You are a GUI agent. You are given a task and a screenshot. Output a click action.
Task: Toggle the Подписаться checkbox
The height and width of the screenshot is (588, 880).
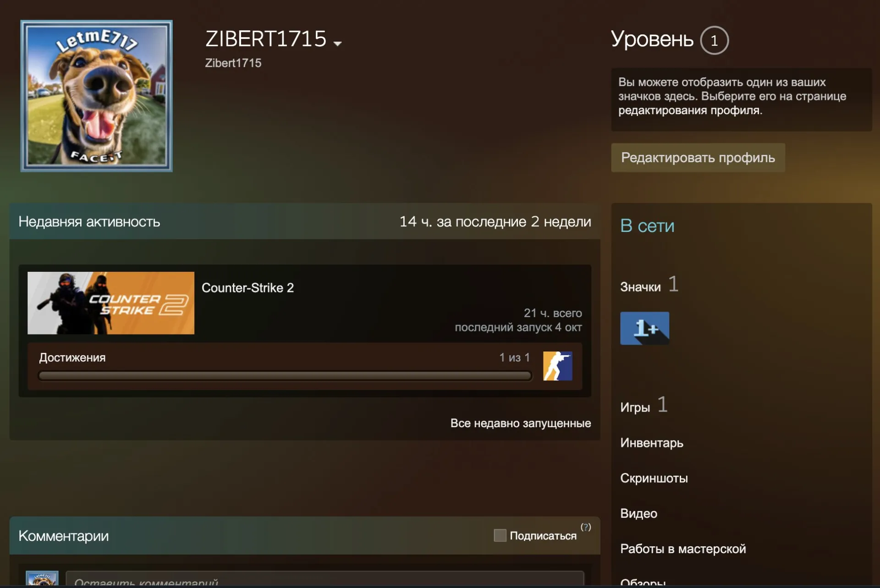[x=500, y=535]
